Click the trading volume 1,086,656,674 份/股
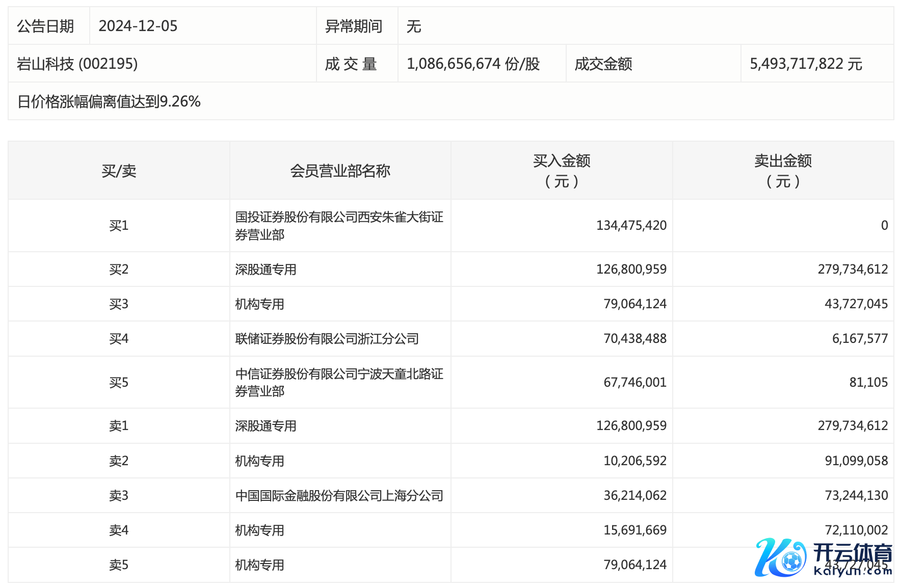The width and height of the screenshot is (900, 588). [473, 64]
